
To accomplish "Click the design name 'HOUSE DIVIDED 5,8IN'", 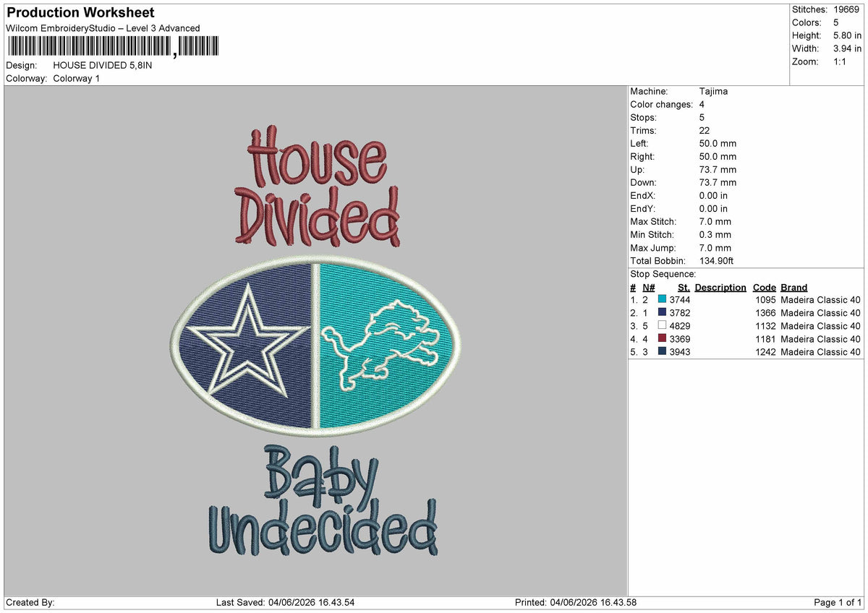I will [103, 65].
